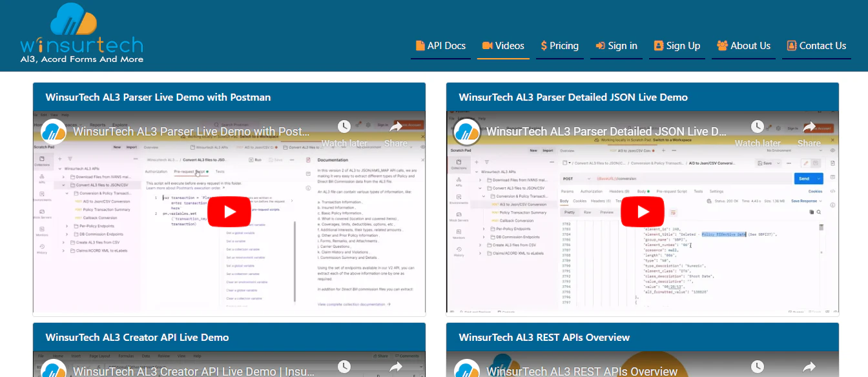Click the AL3 REST APIs Overview video thumbnail
868x377 pixels.
pyautogui.click(x=643, y=365)
